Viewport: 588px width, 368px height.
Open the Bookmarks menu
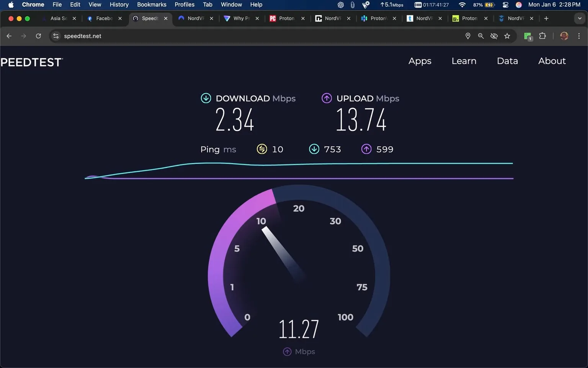tap(152, 5)
